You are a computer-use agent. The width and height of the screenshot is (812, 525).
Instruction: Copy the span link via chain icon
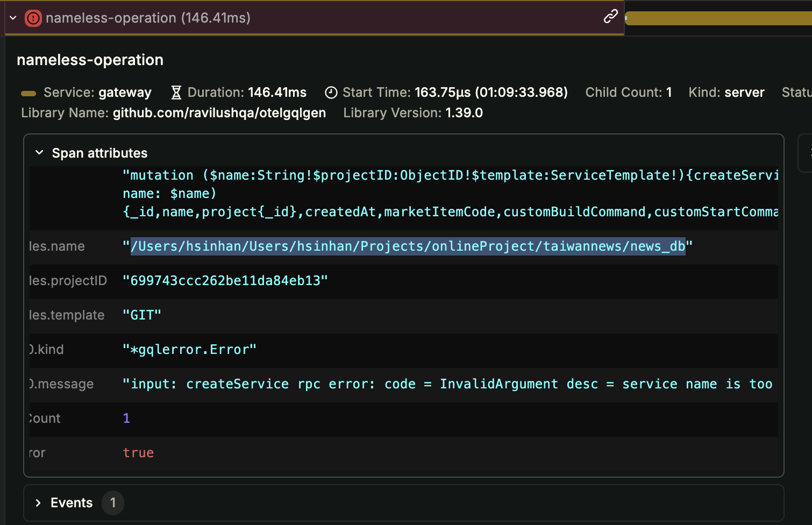click(x=610, y=17)
